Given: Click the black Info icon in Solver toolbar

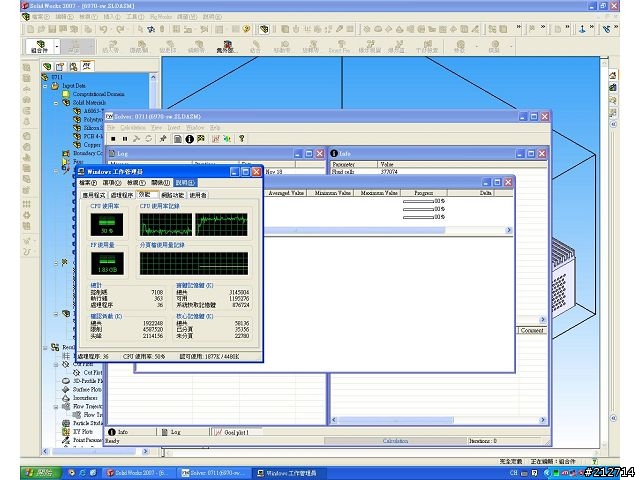Looking at the screenshot, I should tap(189, 139).
